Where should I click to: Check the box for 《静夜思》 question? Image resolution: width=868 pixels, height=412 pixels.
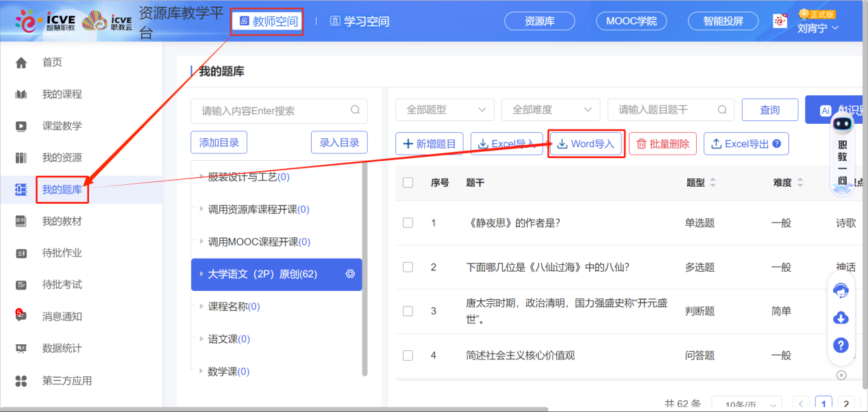[408, 223]
